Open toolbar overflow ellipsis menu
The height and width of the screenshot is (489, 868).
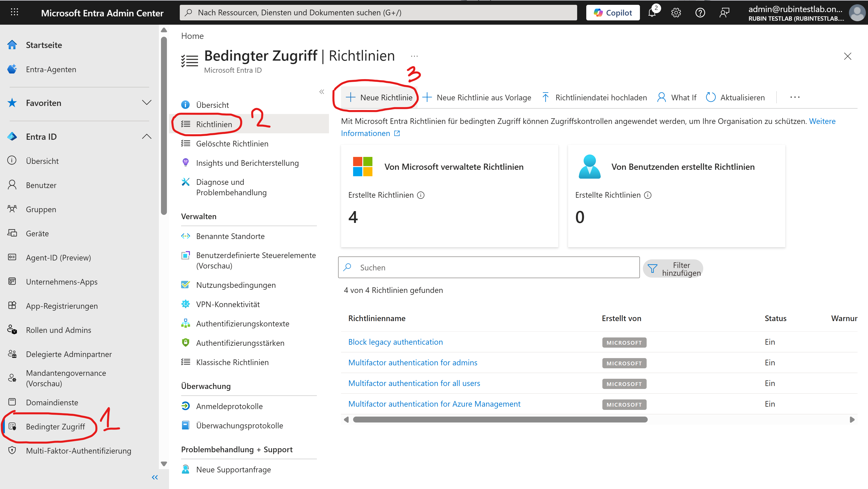pyautogui.click(x=795, y=97)
